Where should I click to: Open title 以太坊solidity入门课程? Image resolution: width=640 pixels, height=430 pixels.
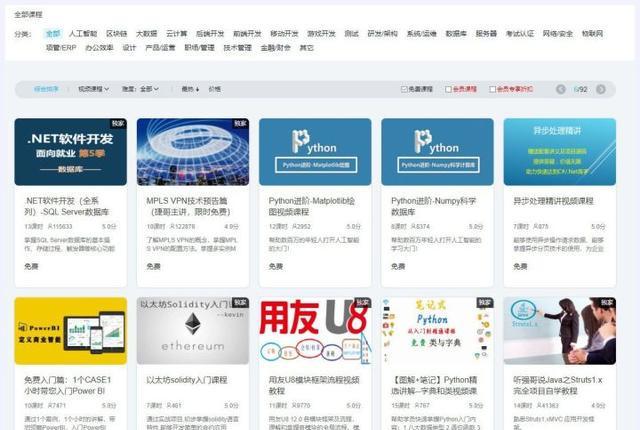187,380
